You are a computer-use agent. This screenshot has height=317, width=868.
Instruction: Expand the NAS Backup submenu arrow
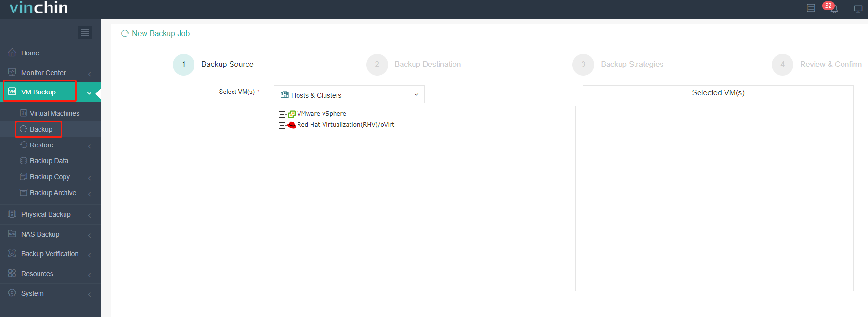(x=90, y=235)
